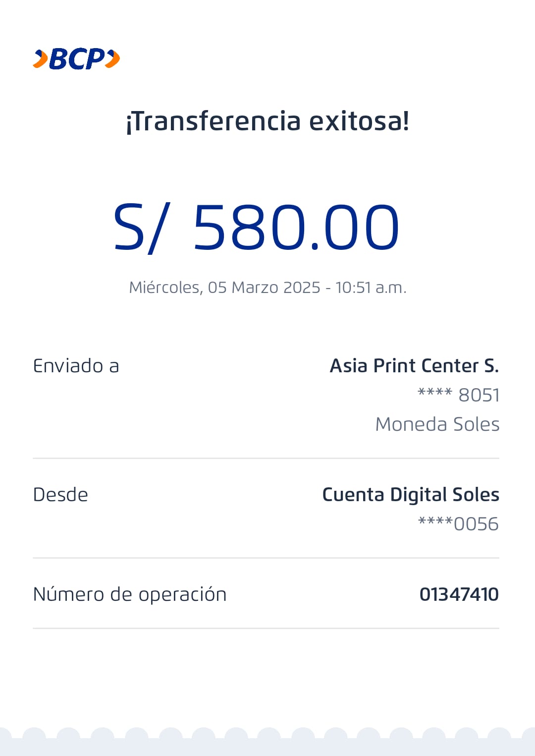The image size is (535, 756).
Task: Click the S/ currency symbol
Action: tap(142, 228)
